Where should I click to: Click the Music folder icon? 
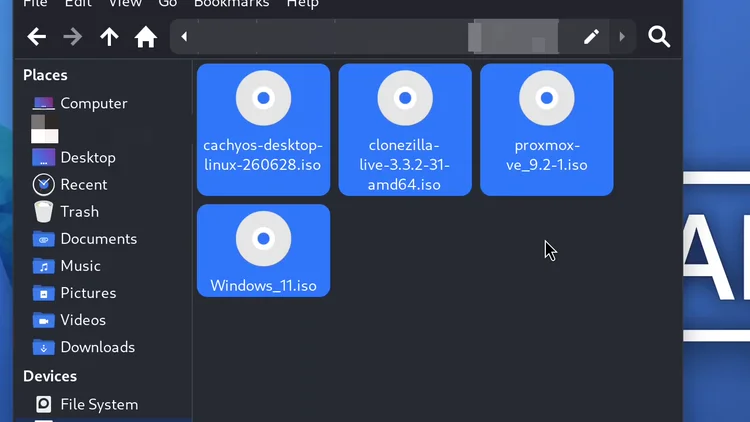pyautogui.click(x=44, y=266)
